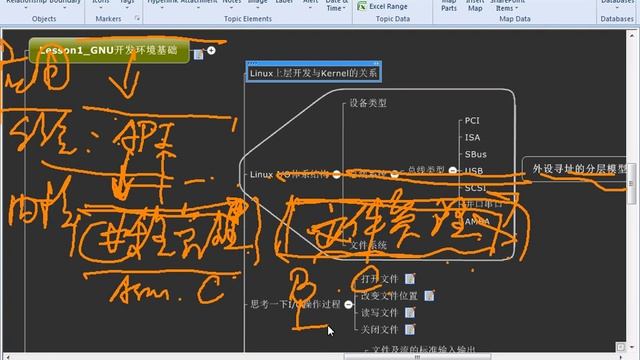This screenshot has width=640, height=360.
Task: Open notes icon next to 改变文件位置
Action: pos(429,296)
